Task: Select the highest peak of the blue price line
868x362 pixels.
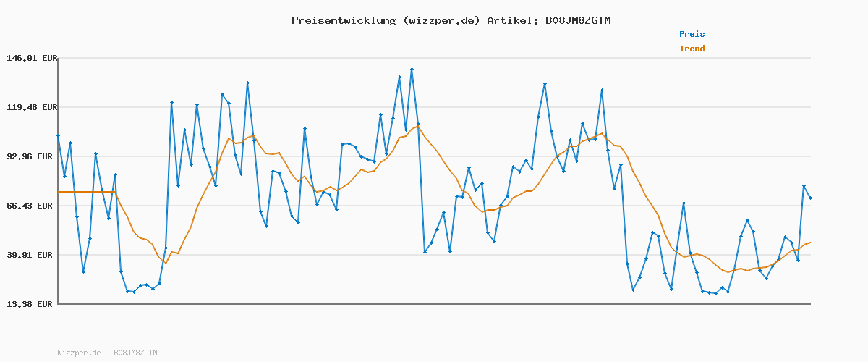Action: (x=412, y=70)
